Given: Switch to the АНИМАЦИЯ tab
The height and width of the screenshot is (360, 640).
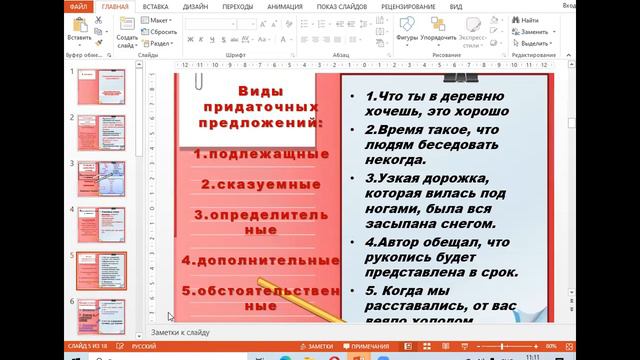Looking at the screenshot, I should click(285, 7).
